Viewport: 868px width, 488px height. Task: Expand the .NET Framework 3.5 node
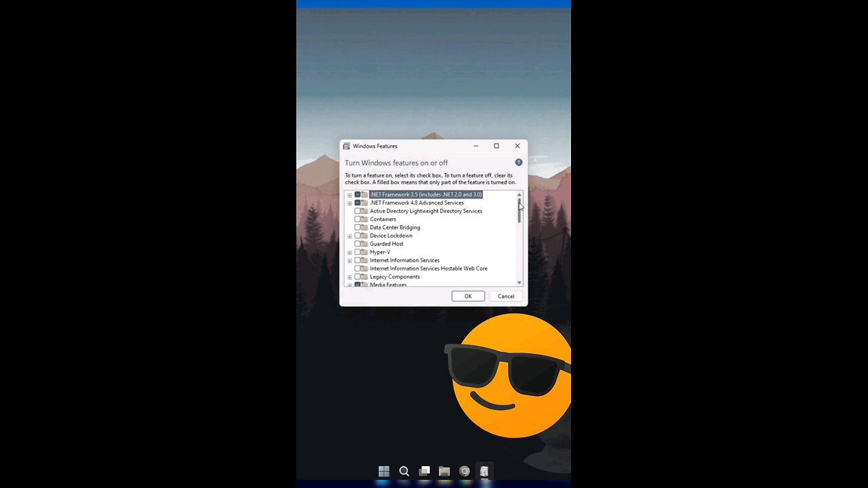pyautogui.click(x=350, y=195)
